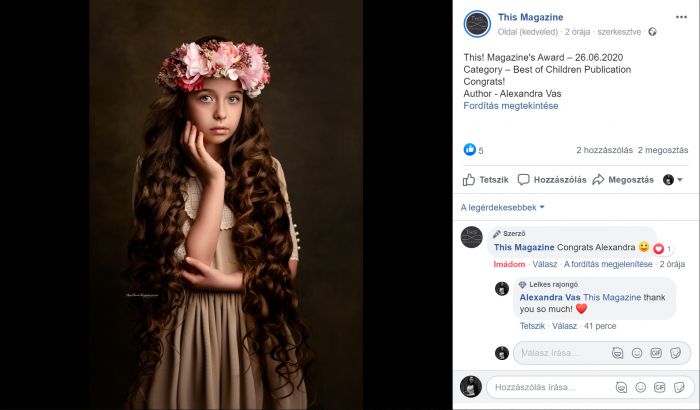This screenshot has height=410, width=700.
Task: Click the Megosztás share button
Action: coord(623,180)
